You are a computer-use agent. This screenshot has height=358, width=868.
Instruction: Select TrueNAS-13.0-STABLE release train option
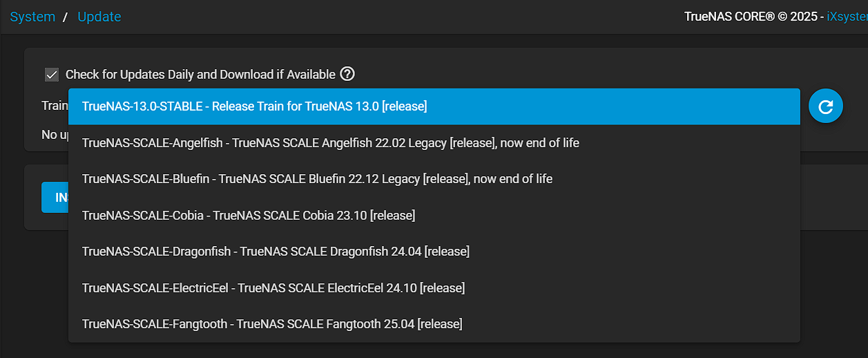tap(434, 106)
